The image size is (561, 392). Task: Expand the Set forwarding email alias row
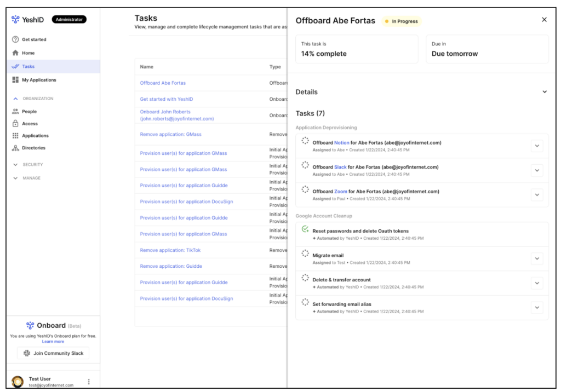[537, 307]
